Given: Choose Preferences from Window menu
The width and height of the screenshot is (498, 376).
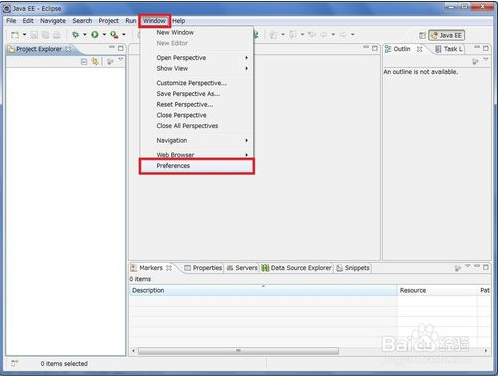Looking at the screenshot, I should point(197,166).
